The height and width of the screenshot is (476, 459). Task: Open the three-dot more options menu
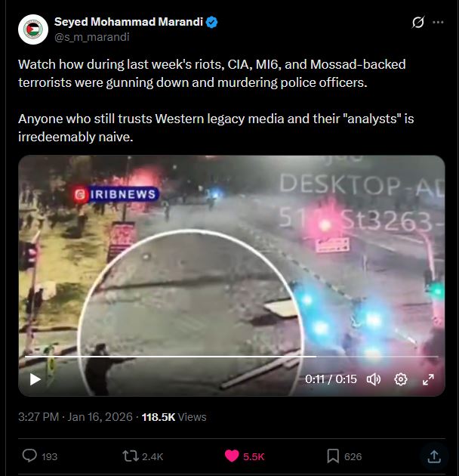pyautogui.click(x=438, y=22)
